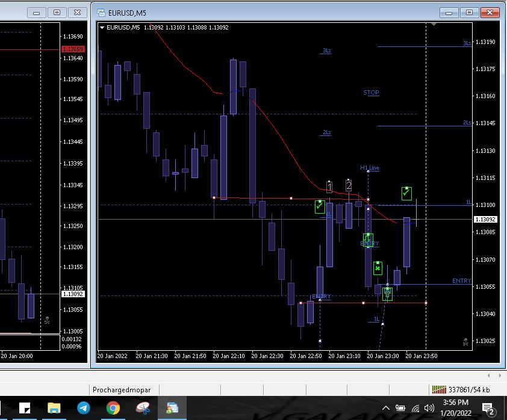Click the chart shift triangle at chart top
This screenshot has height=420, width=507.
click(x=433, y=25)
